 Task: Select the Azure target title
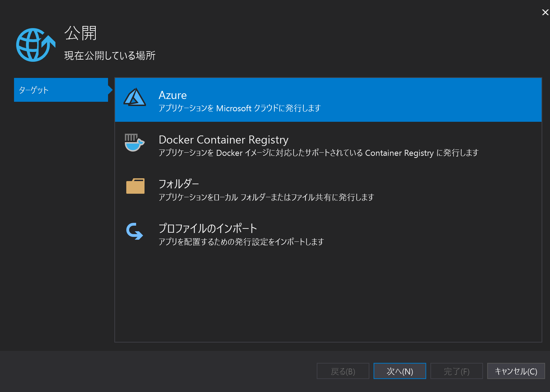[173, 95]
